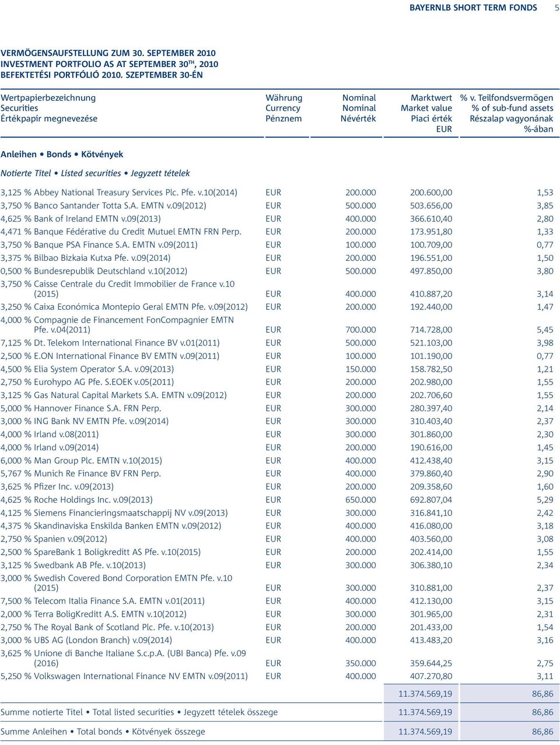The width and height of the screenshot is (560, 745).
Task: Click 173.951,80 in Banque Fédérative row
Action: pos(431,232)
